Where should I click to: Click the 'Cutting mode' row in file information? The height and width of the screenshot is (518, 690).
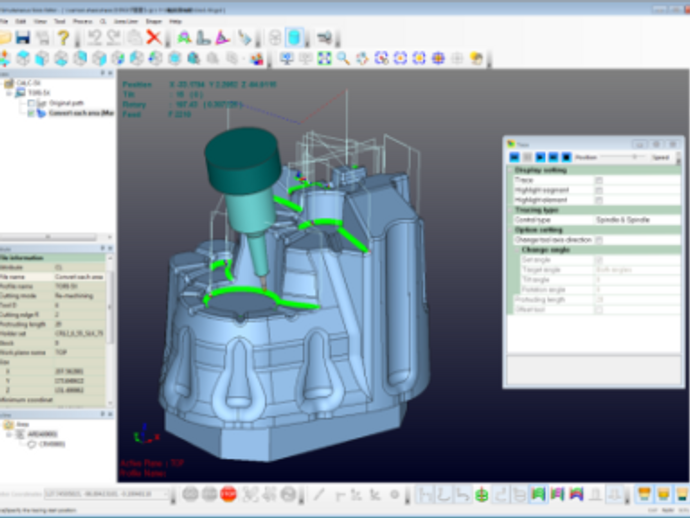click(x=53, y=296)
